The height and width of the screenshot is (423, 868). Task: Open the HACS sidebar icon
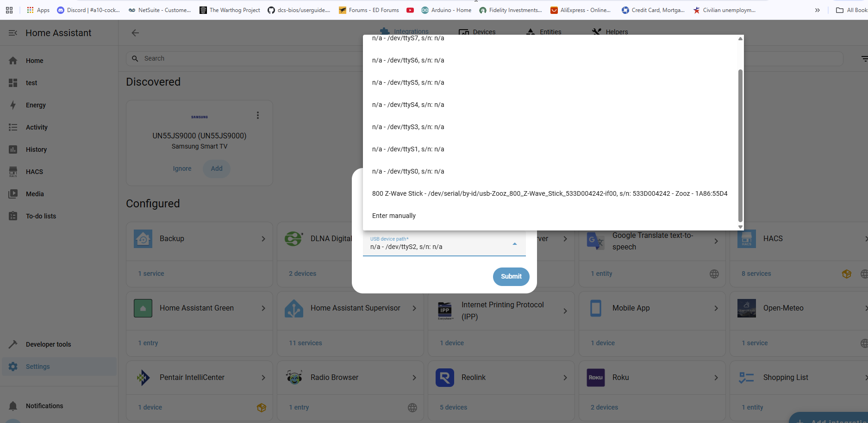tap(13, 172)
